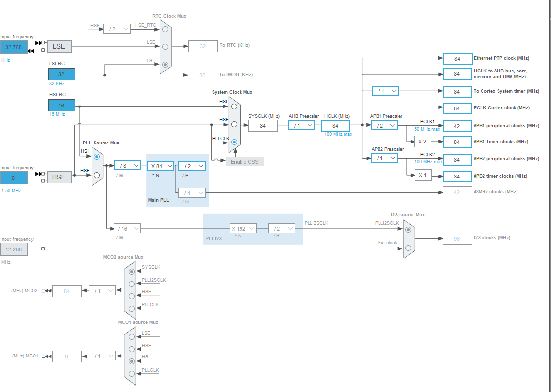The width and height of the screenshot is (552, 392).
Task: Open the MCO2 output divider dropdown
Action: point(102,291)
